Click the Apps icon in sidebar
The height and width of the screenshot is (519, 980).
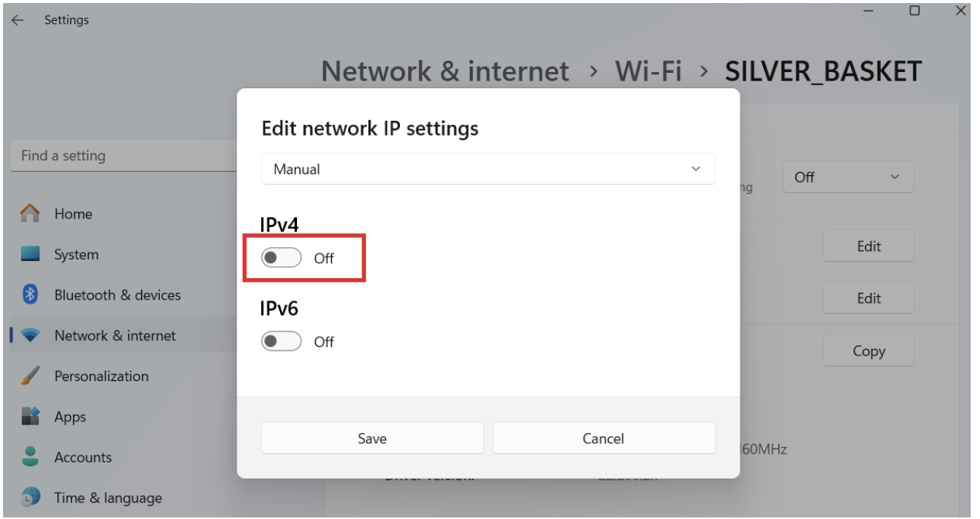pos(33,417)
